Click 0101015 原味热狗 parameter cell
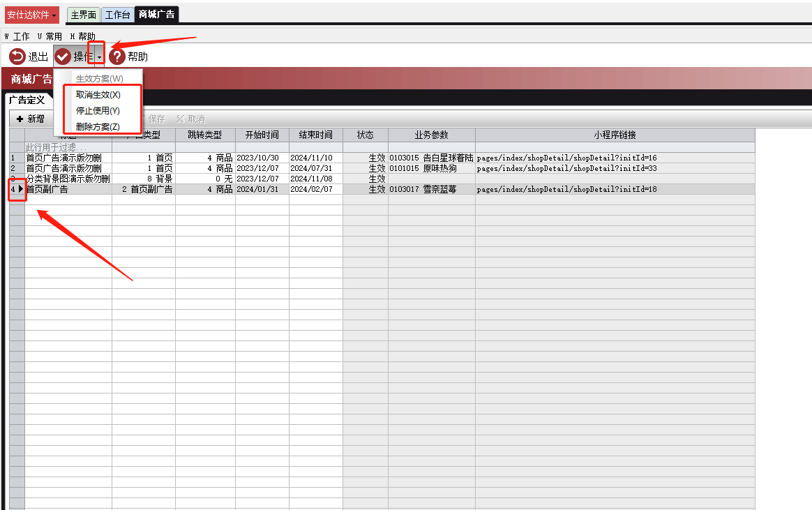The image size is (812, 510). pos(431,168)
